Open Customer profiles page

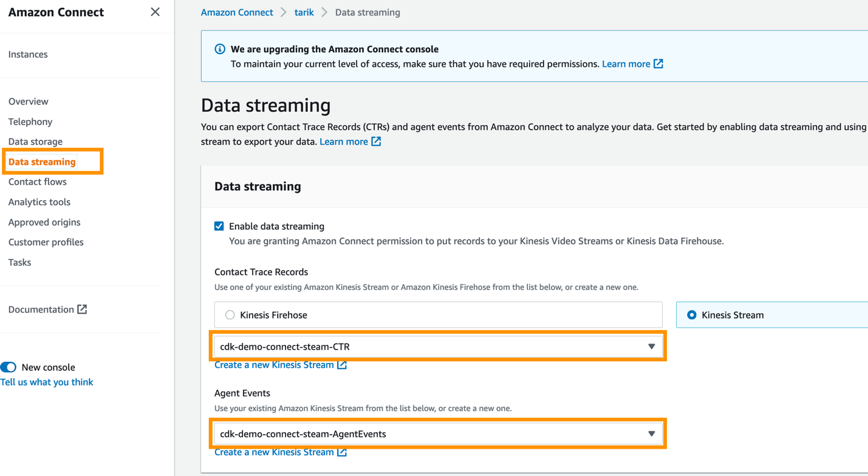point(46,242)
